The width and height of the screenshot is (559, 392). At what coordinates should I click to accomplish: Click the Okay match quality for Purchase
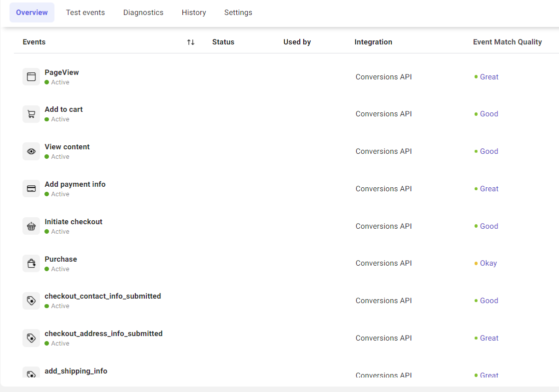488,263
